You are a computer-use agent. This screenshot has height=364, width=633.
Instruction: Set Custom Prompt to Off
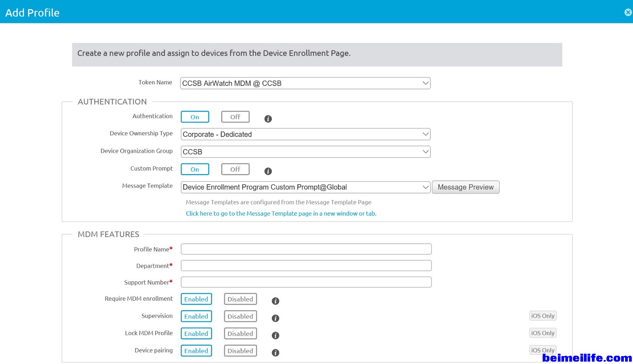[x=235, y=169]
